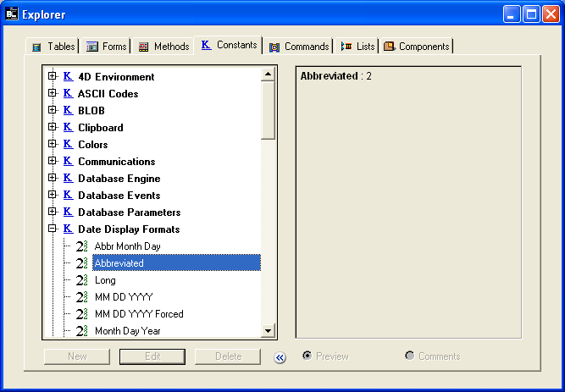Collapse the Date Display Formats theme
The image size is (565, 392).
53,229
